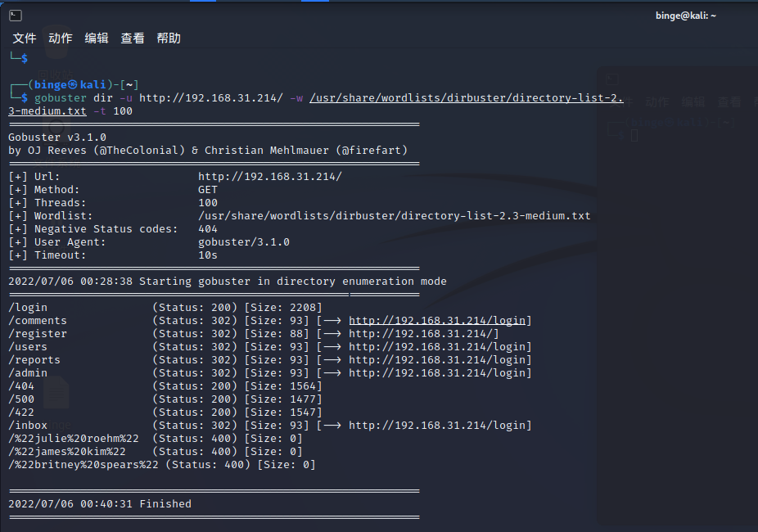Click the Negative Status codes value 404
This screenshot has width=758, height=532.
(x=208, y=228)
